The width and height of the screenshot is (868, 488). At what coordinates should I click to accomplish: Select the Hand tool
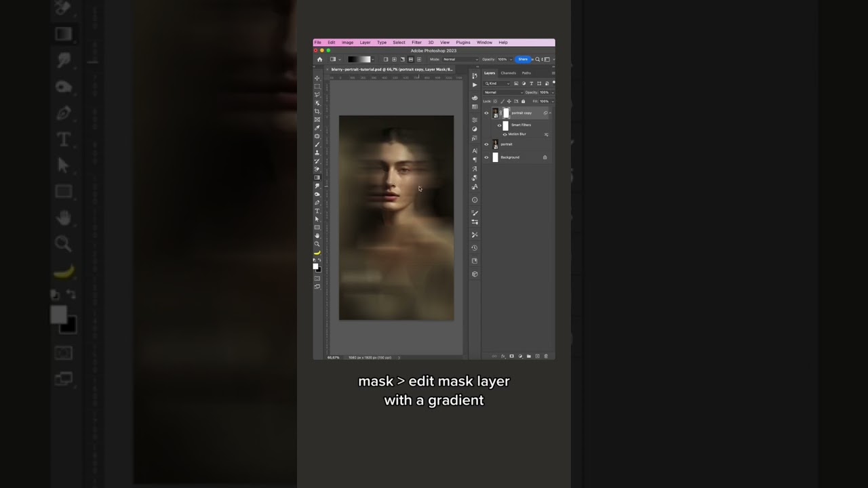point(317,235)
